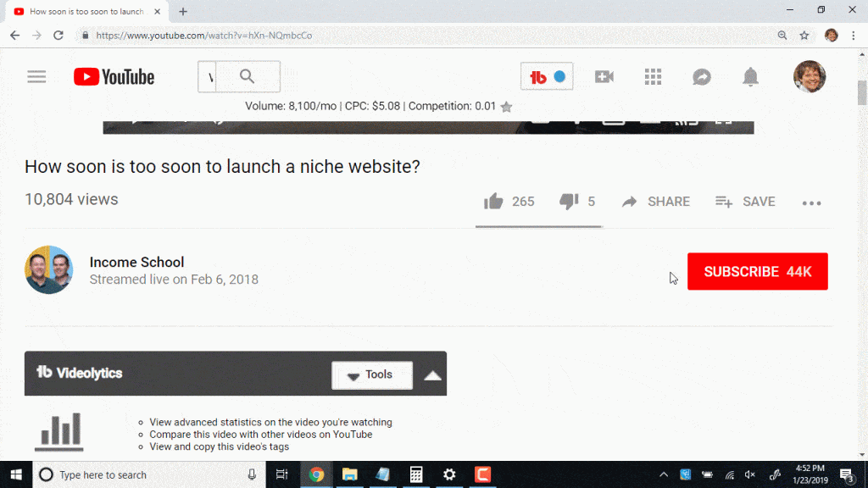Open the create video camera icon
868x488 pixels.
[604, 77]
